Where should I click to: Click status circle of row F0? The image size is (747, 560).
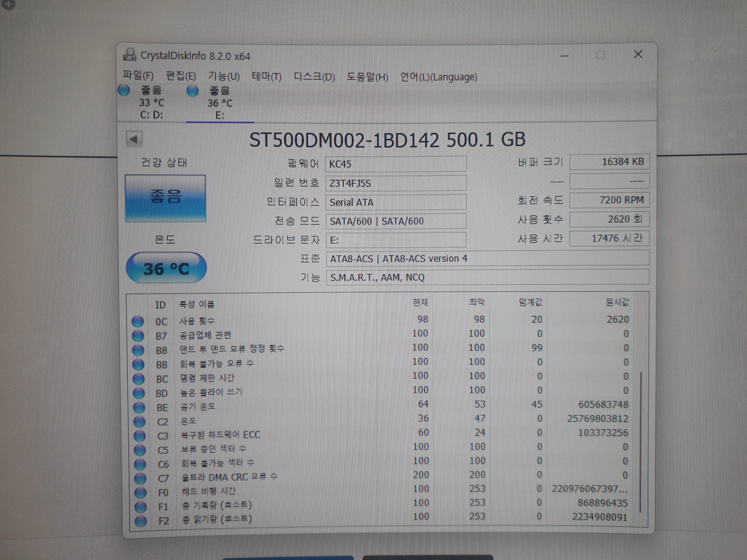pyautogui.click(x=140, y=493)
